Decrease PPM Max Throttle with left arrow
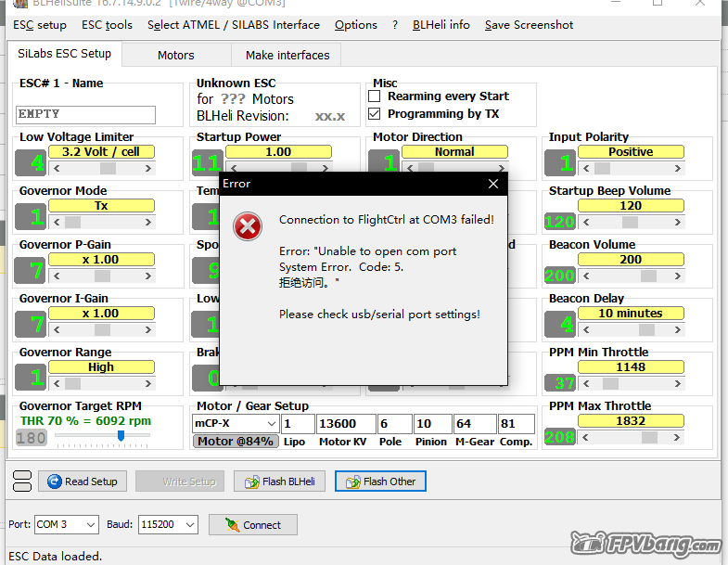This screenshot has width=728, height=565. [x=586, y=437]
